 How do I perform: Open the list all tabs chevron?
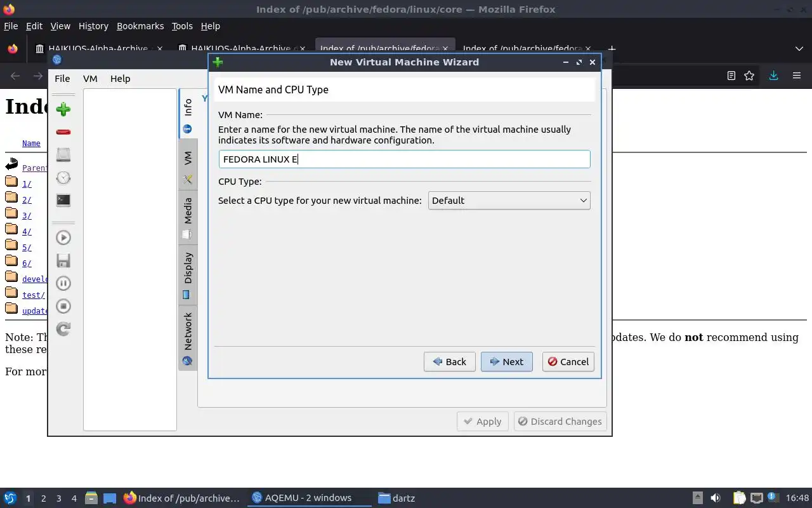coord(799,49)
